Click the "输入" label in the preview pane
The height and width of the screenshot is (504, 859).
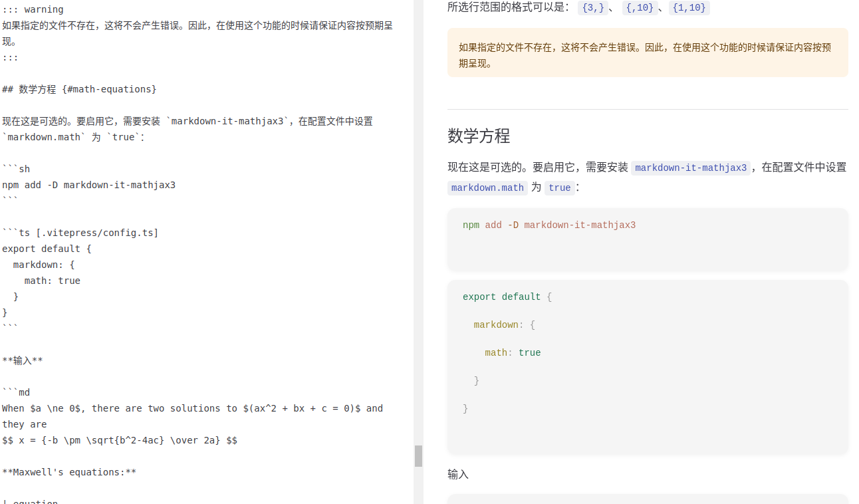click(x=458, y=474)
